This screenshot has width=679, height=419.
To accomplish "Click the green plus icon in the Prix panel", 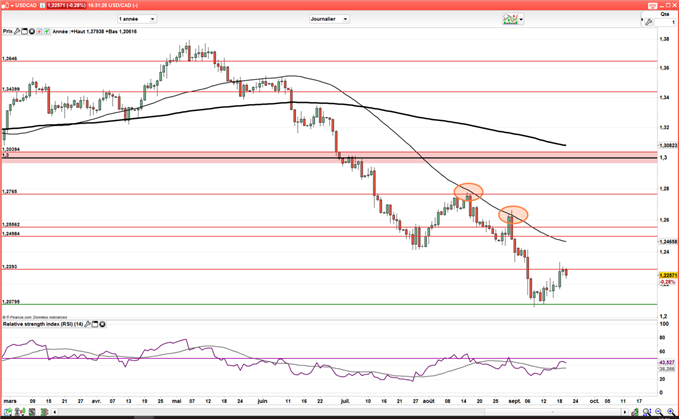I will pos(46,31).
